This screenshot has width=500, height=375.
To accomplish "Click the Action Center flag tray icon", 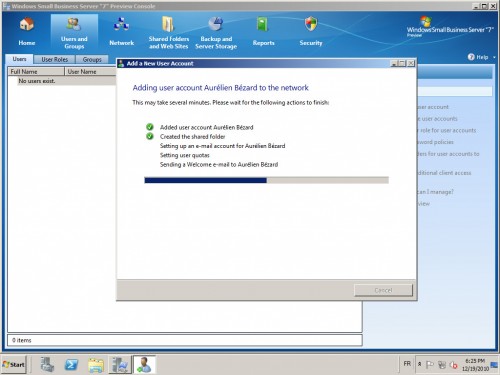I will [x=430, y=365].
